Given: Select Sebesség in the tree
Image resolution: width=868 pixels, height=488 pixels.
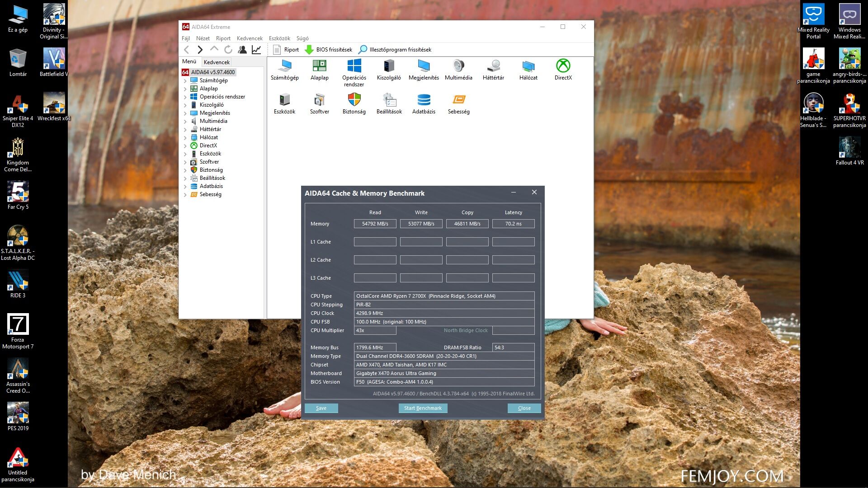Looking at the screenshot, I should pyautogui.click(x=211, y=194).
